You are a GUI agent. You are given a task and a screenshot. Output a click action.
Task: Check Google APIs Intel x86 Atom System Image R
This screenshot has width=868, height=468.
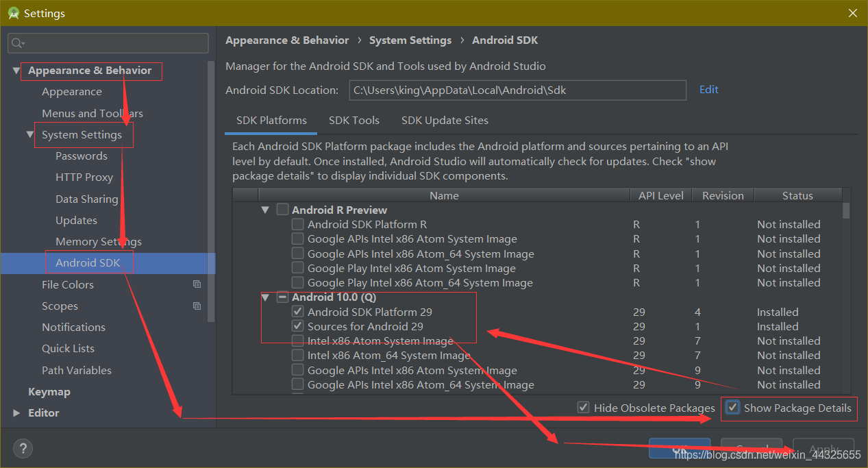pos(297,238)
